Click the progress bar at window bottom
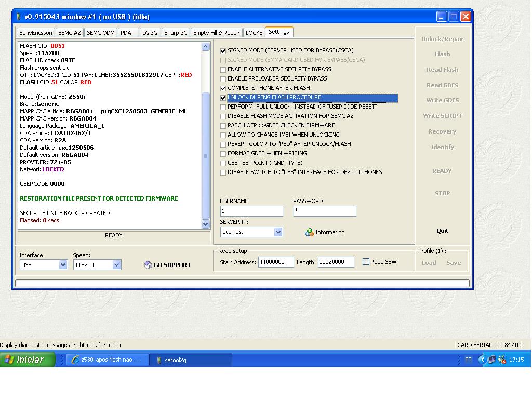Image resolution: width=532 pixels, height=399 pixels. 242,283
